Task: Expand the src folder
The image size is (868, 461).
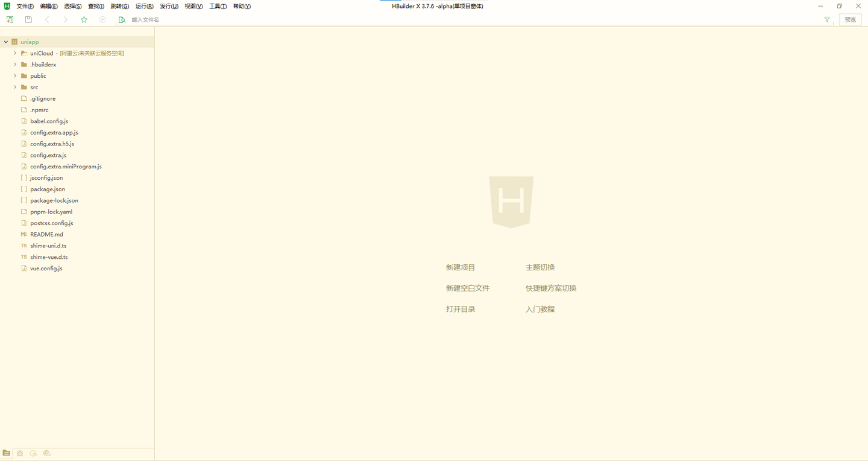Action: pyautogui.click(x=15, y=87)
